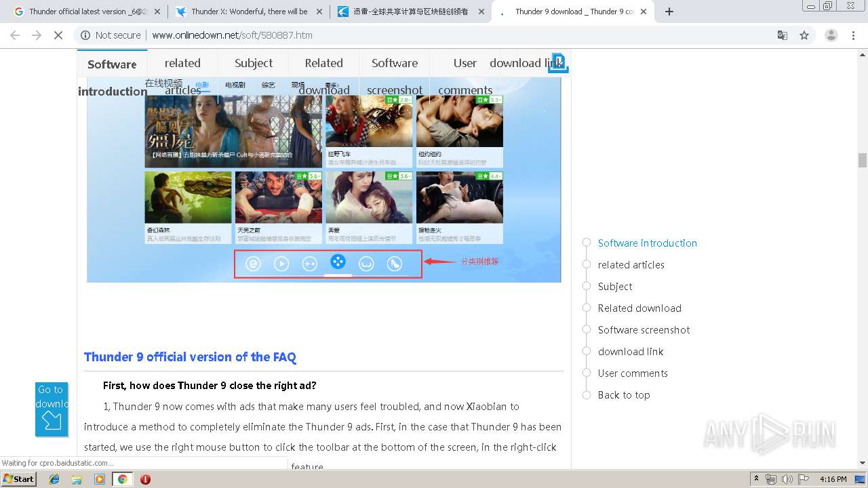Open User comments section tab
This screenshot has width=868, height=488.
(x=465, y=76)
